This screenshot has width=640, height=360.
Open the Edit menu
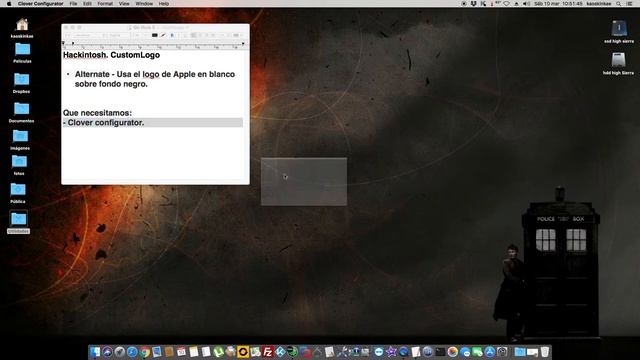pyautogui.click(x=87, y=4)
